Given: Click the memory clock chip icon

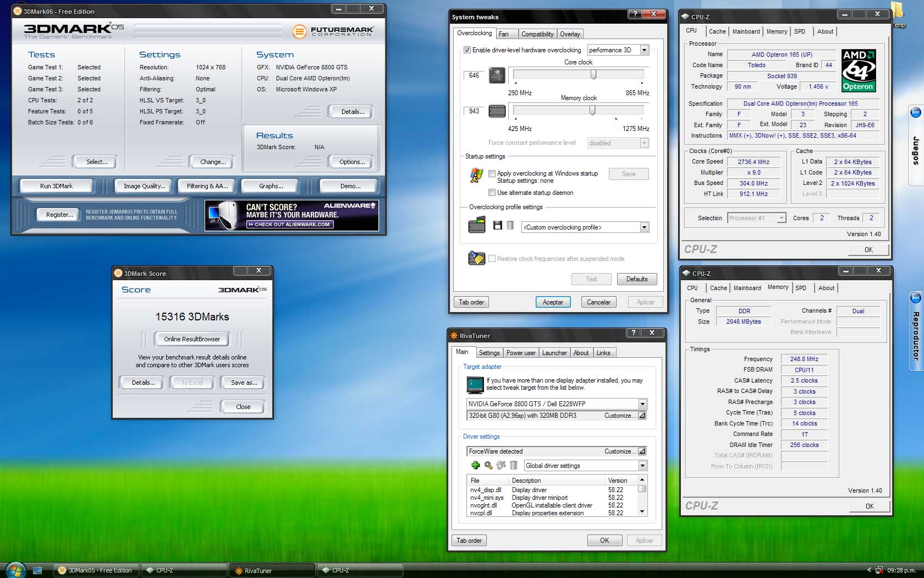Looking at the screenshot, I should (497, 111).
